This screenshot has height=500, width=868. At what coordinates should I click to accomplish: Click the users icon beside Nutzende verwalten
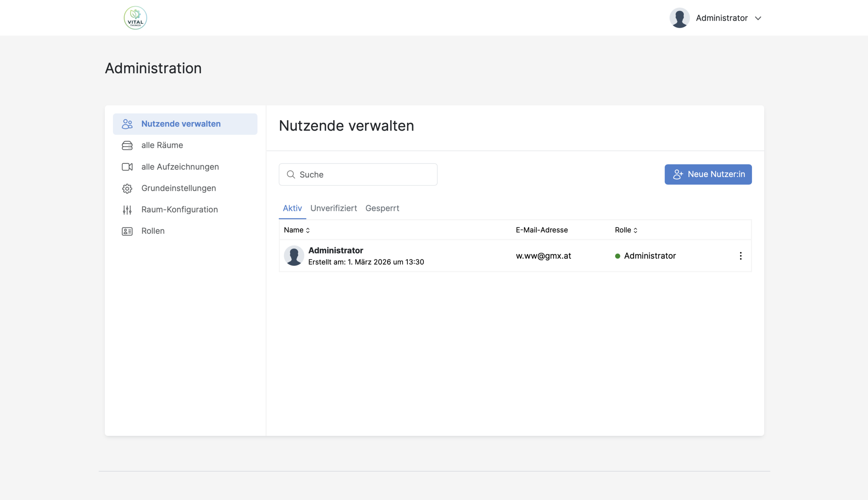point(127,124)
